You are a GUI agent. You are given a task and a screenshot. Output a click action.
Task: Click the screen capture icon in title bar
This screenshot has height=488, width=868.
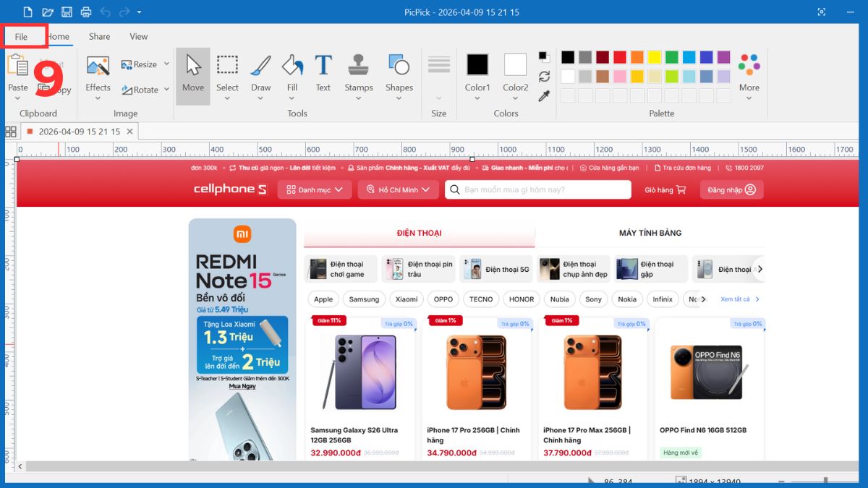(822, 12)
